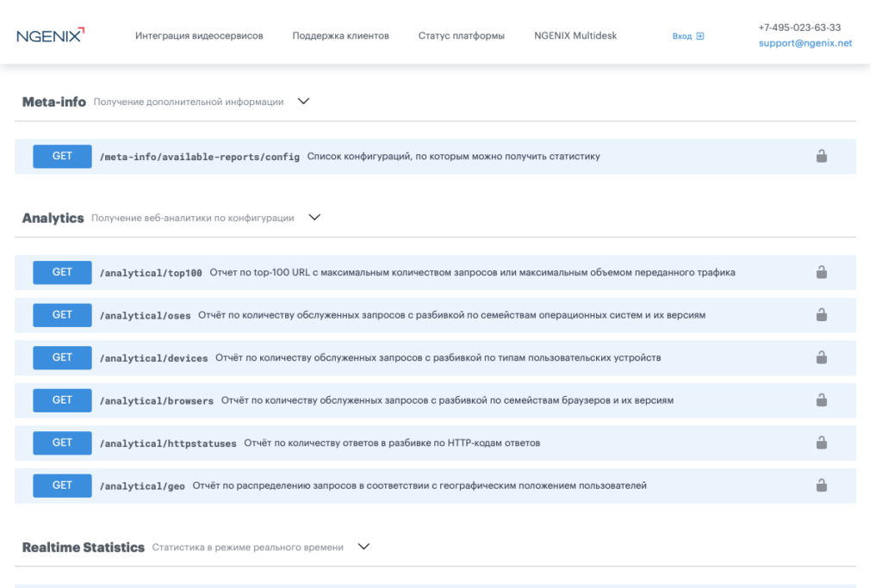Screen dimensions: 882x588
Task: Click the /analytical/devices path text
Action: point(153,358)
